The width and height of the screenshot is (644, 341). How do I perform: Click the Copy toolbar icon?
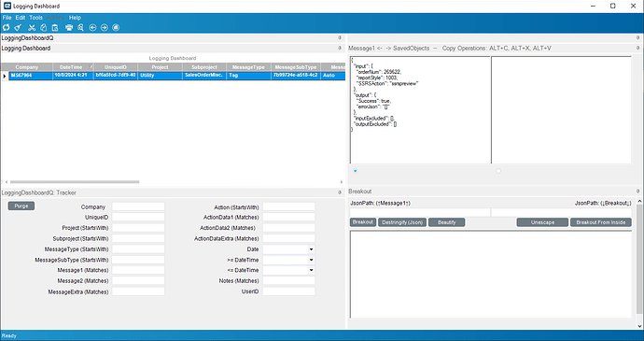[x=44, y=27]
